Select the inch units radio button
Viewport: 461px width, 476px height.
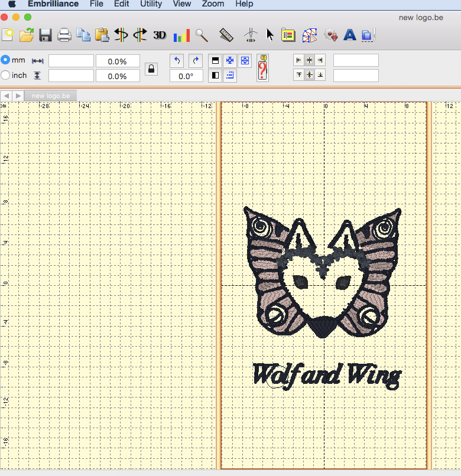(6, 76)
